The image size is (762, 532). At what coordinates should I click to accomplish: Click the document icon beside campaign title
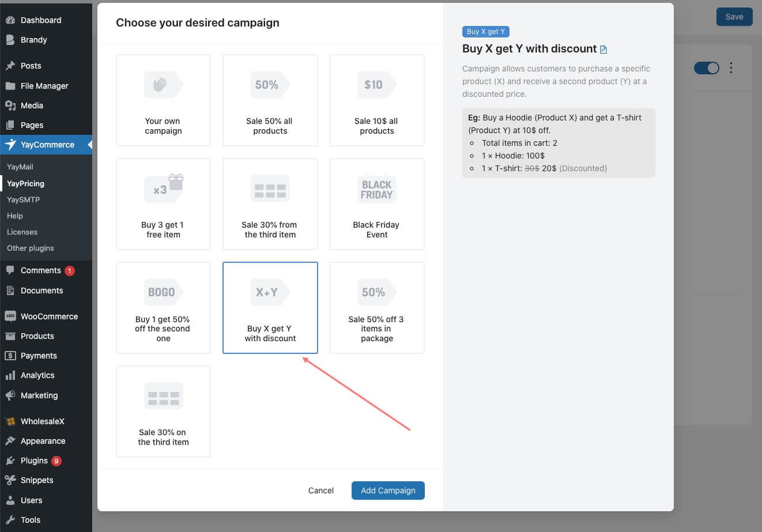point(603,50)
